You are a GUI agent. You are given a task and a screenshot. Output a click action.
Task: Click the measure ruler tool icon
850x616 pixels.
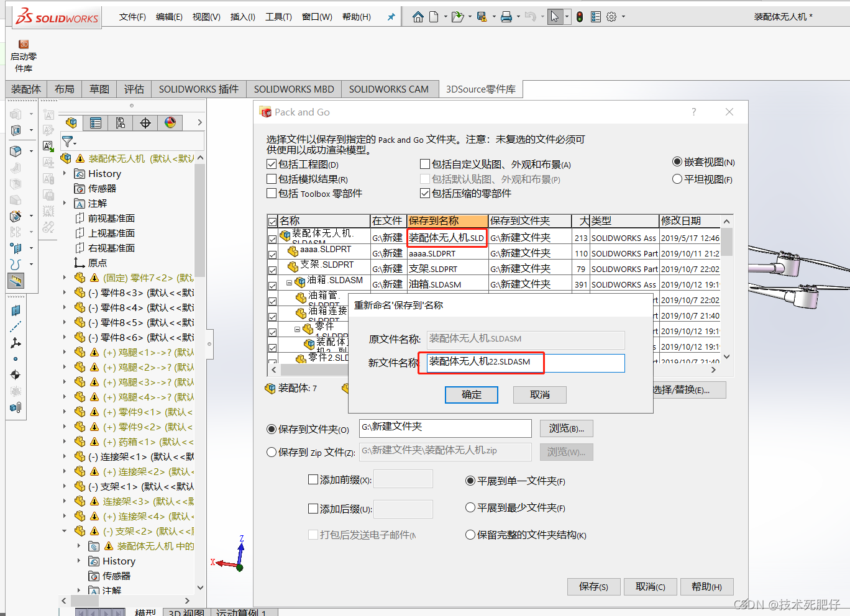(16, 281)
